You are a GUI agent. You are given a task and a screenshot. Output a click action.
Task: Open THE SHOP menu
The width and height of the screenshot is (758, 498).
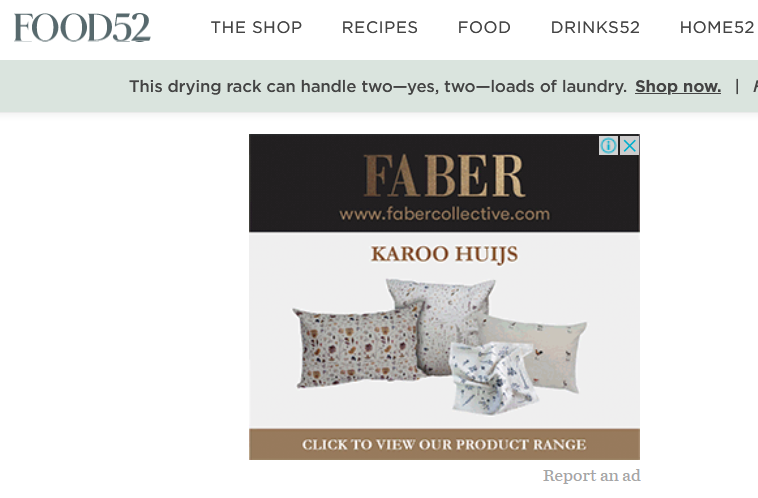click(x=256, y=27)
